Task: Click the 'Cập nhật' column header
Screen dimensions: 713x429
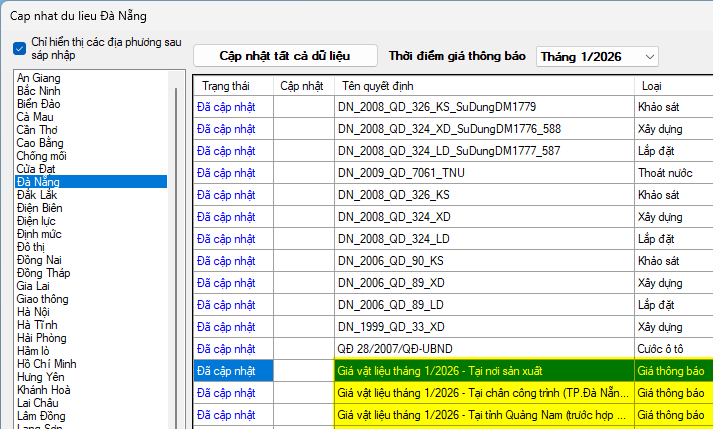Action: [302, 86]
